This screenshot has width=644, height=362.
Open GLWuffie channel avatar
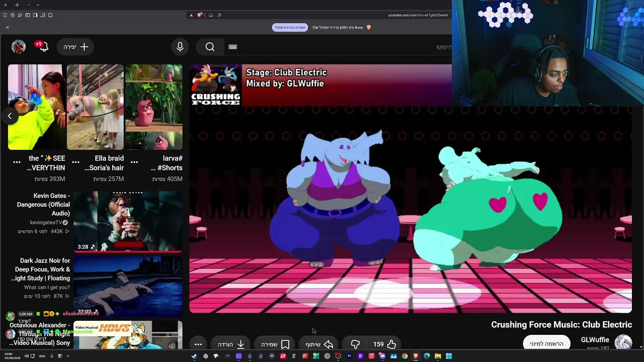click(623, 343)
